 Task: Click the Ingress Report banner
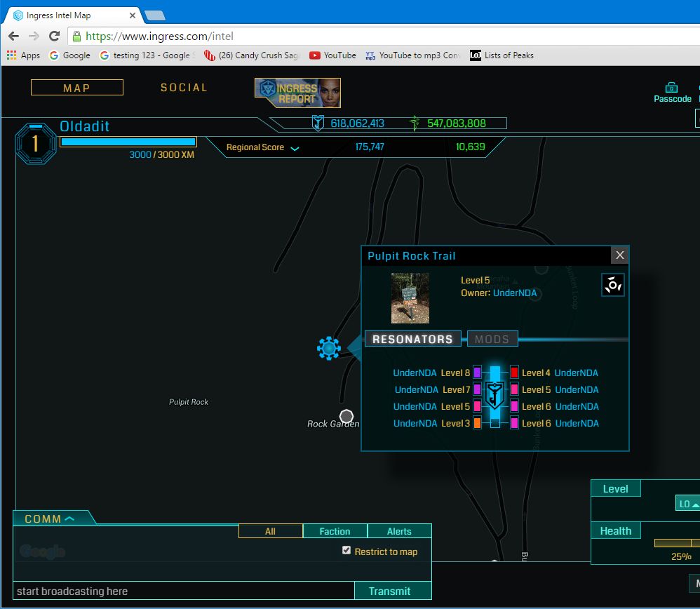[x=297, y=93]
